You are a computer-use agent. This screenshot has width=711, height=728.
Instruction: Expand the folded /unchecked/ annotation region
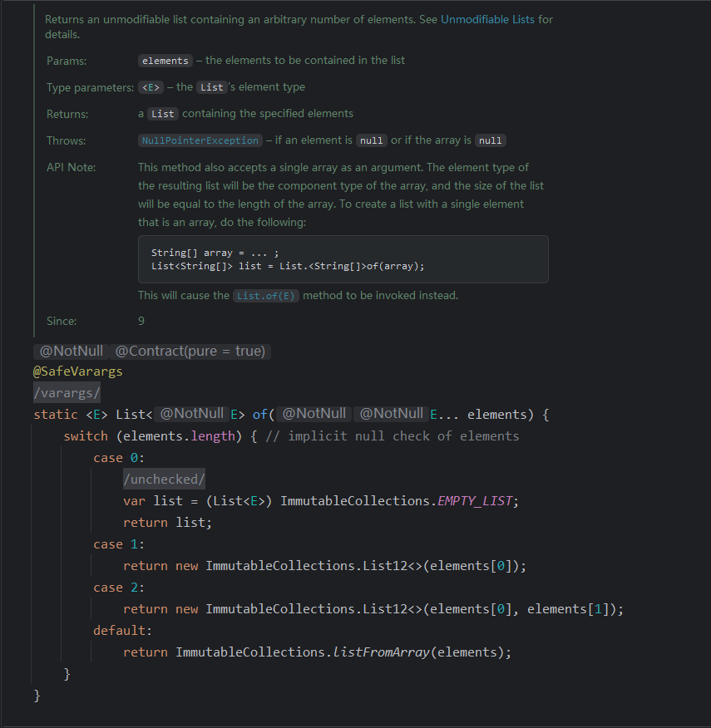click(x=164, y=480)
